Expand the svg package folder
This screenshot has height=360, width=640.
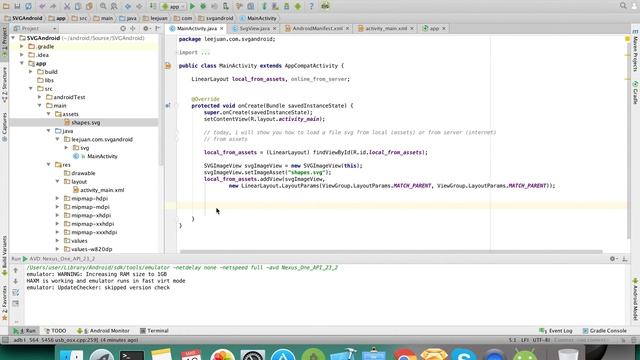(x=67, y=148)
